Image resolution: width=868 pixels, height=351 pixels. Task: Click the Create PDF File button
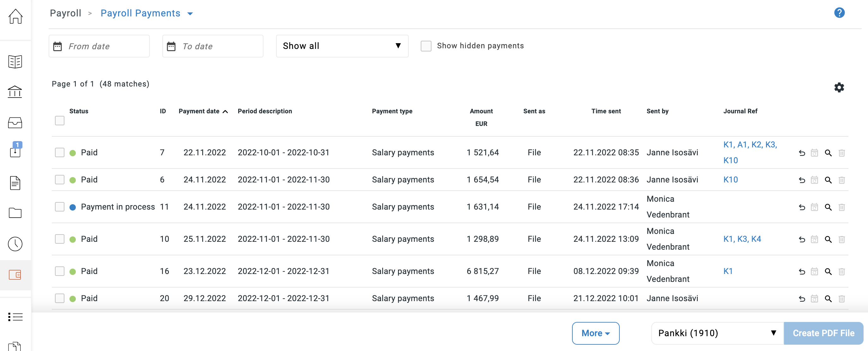(823, 333)
